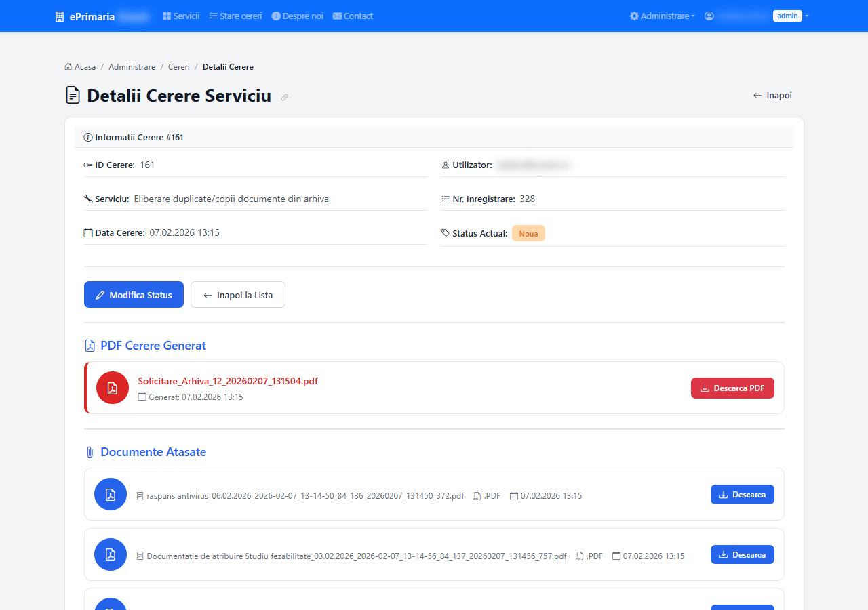This screenshot has width=868, height=610.
Task: Click the date 07.02.2026 13:15 in Documentatie row
Action: (654, 556)
